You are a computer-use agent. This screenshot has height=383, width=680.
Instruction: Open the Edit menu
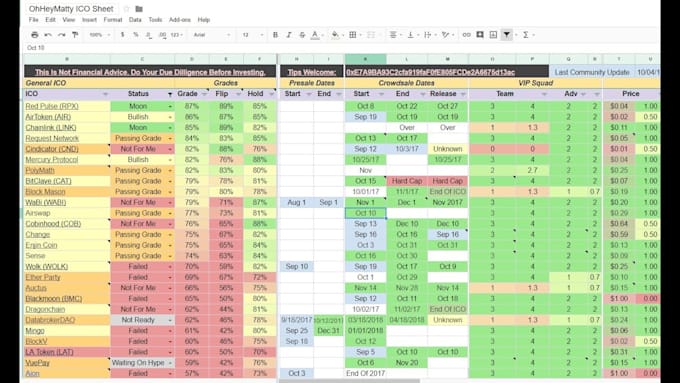[50, 20]
